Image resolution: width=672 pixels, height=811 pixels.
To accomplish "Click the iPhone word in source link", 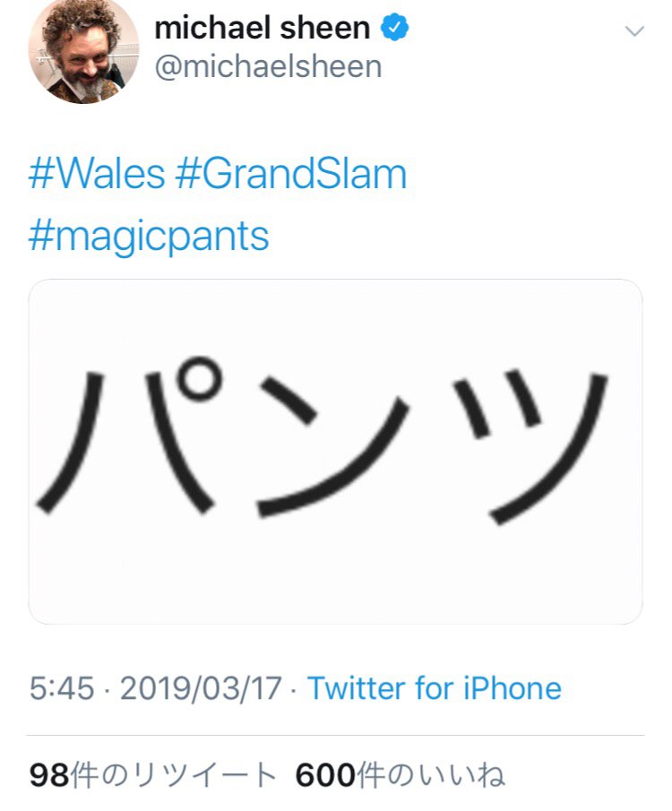I will 513,688.
